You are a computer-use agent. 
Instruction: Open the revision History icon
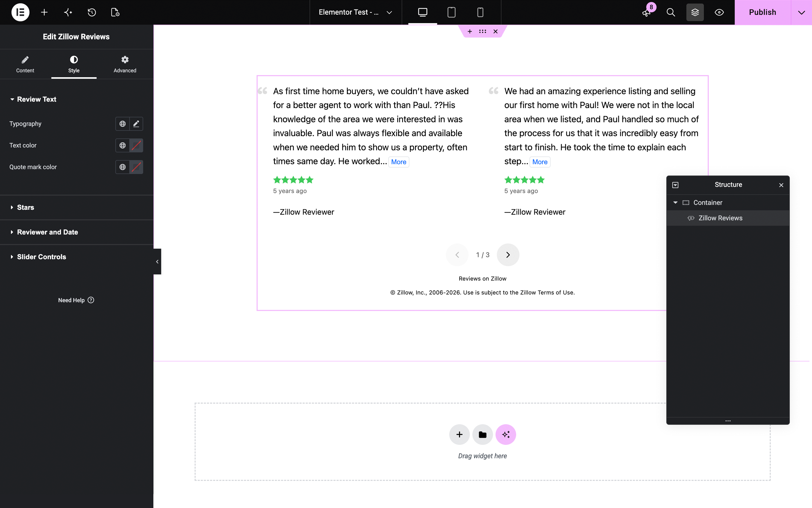point(92,12)
